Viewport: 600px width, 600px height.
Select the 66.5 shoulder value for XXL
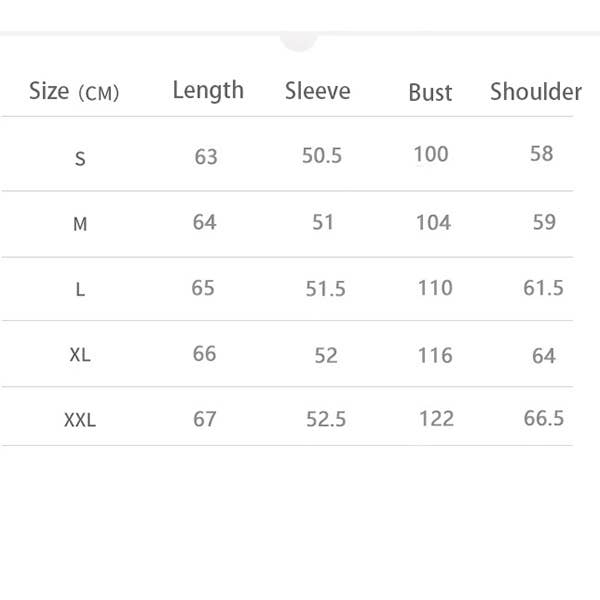544,418
